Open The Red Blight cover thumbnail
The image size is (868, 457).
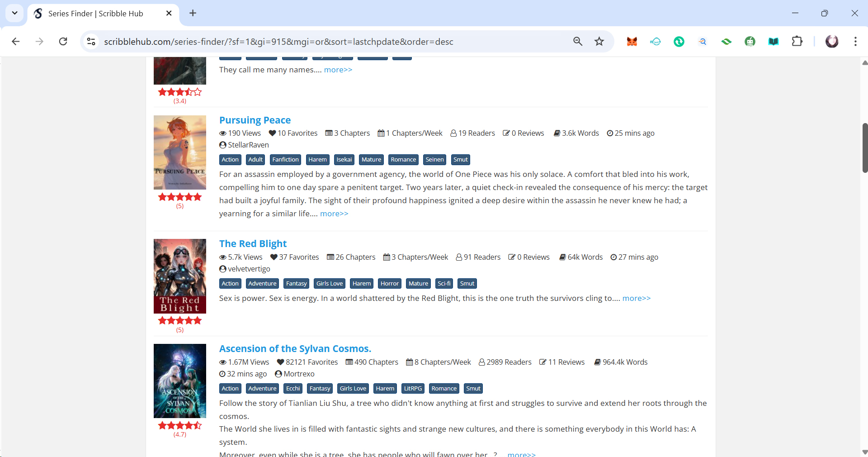(x=180, y=276)
